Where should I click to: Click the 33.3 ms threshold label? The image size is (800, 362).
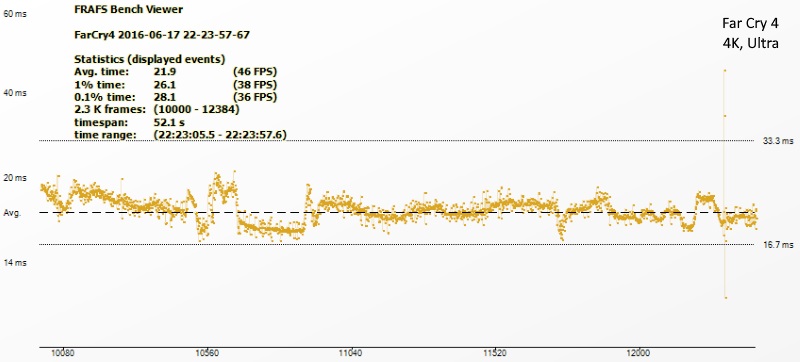(x=778, y=142)
